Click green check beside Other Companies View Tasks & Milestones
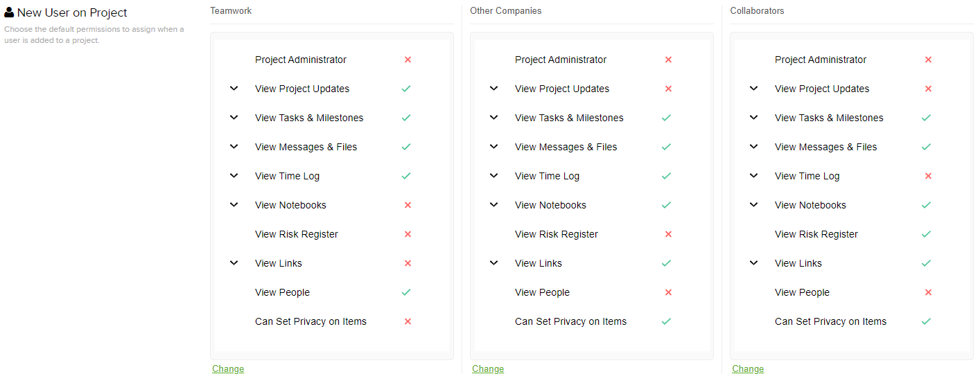This screenshot has height=383, width=980. pos(666,118)
